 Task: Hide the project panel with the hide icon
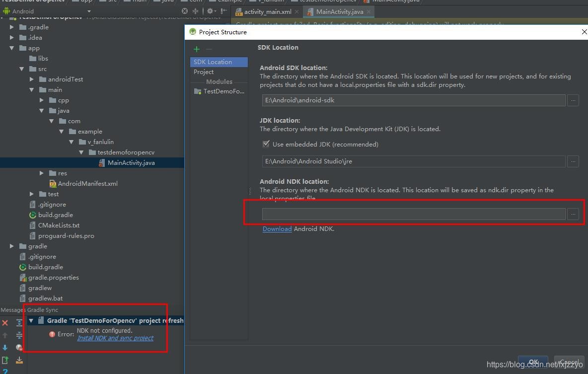coord(223,11)
